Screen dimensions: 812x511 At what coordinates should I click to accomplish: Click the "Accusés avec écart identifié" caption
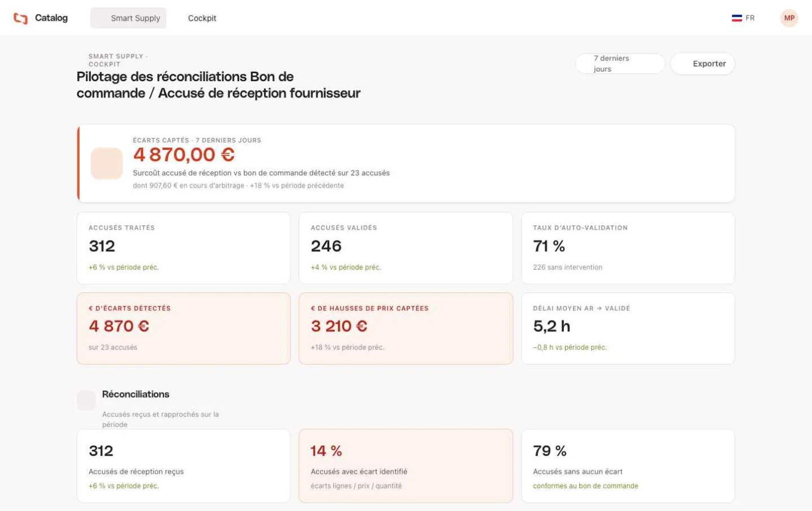pos(359,472)
